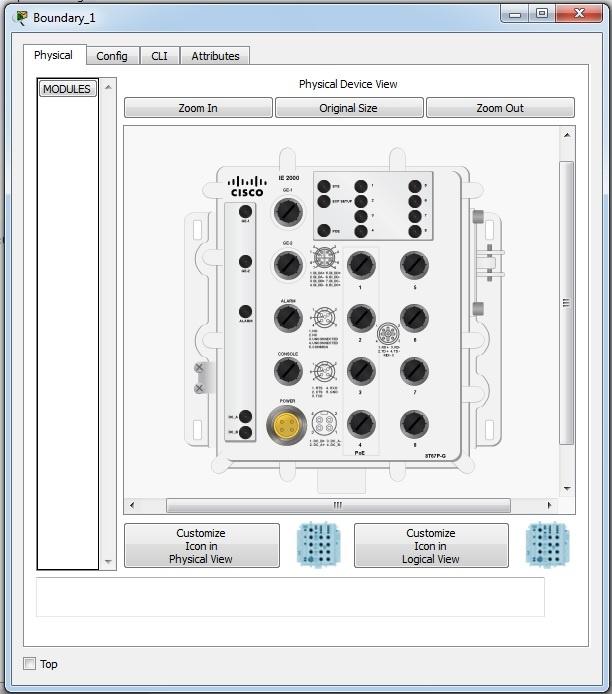
Task: Select the GE-2 port on the switch
Action: click(x=288, y=265)
